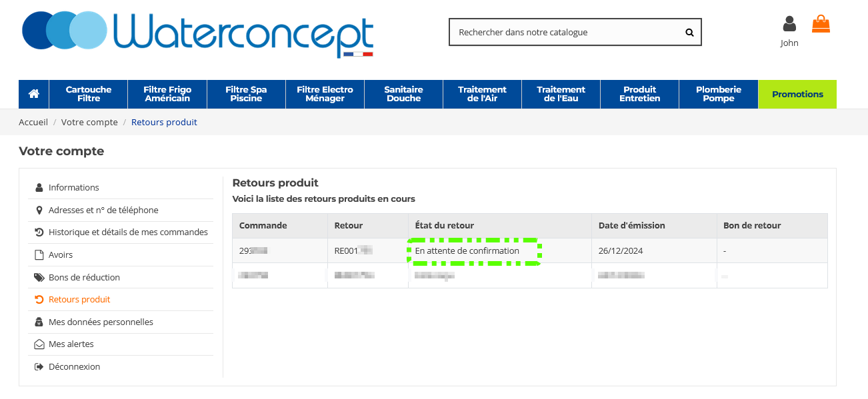Viewport: 868px width, 399px height.
Task: Go to Bons de réduction
Action: pos(84,278)
